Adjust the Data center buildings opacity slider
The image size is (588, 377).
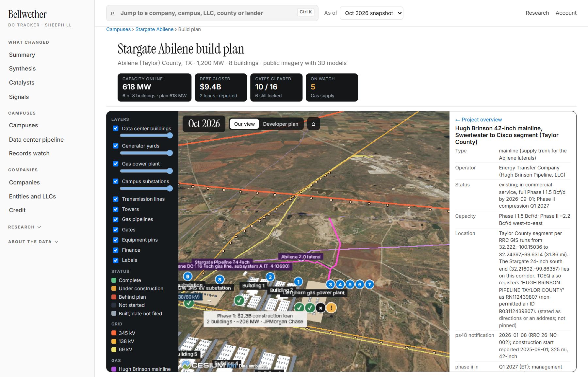click(146, 135)
